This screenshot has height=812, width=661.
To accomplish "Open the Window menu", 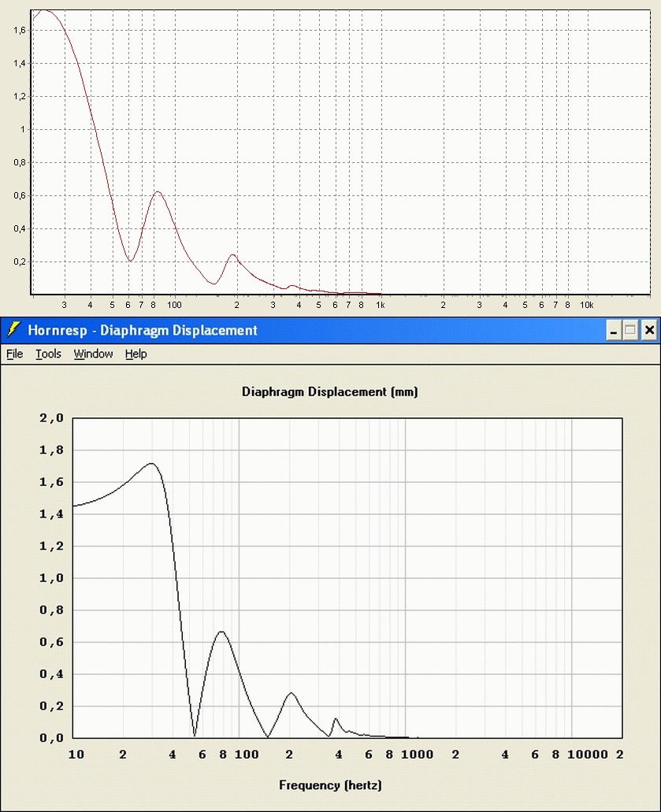I will [x=93, y=354].
